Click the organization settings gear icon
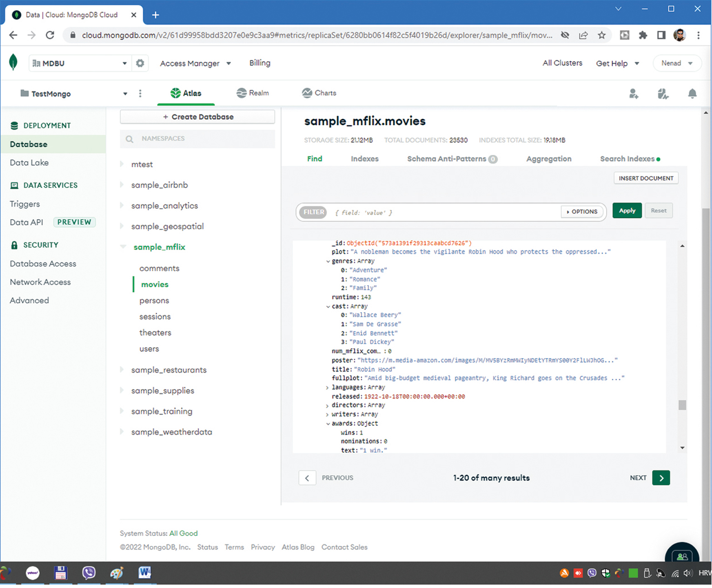The image size is (712, 588). pos(140,63)
